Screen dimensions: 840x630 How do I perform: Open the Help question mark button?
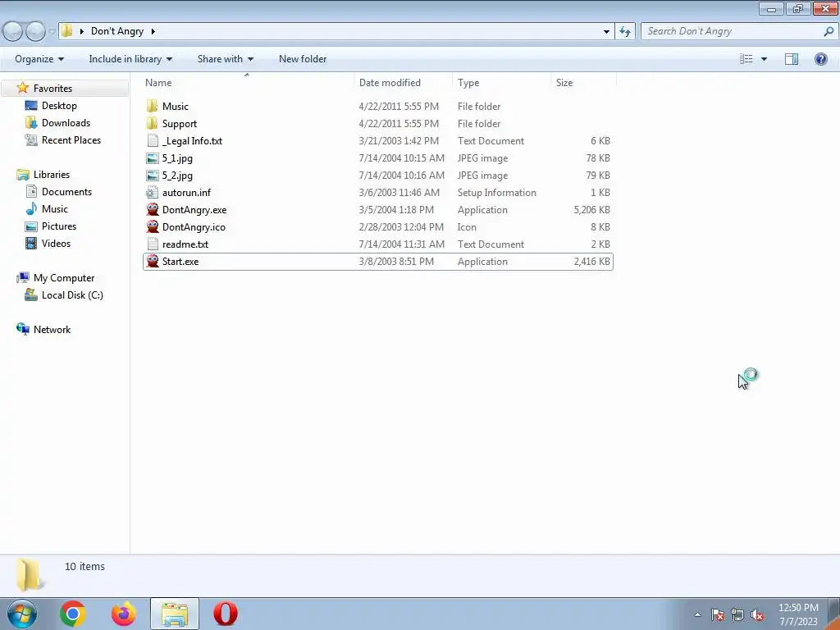(820, 59)
